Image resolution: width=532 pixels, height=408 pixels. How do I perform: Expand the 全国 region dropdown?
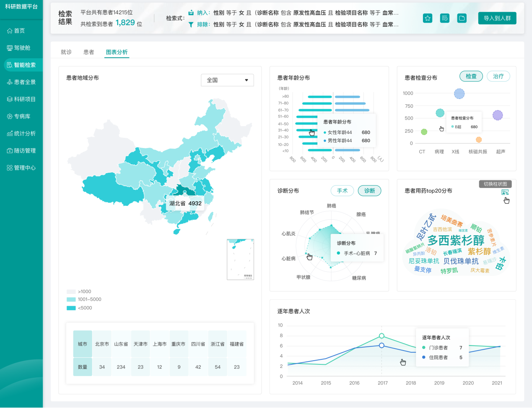point(227,80)
